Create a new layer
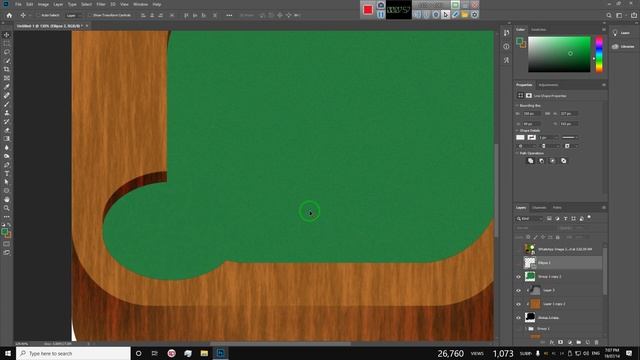This screenshot has height=360, width=640. coord(587,342)
